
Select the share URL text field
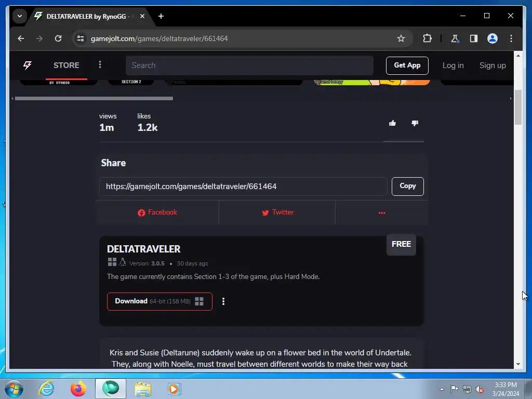(243, 187)
